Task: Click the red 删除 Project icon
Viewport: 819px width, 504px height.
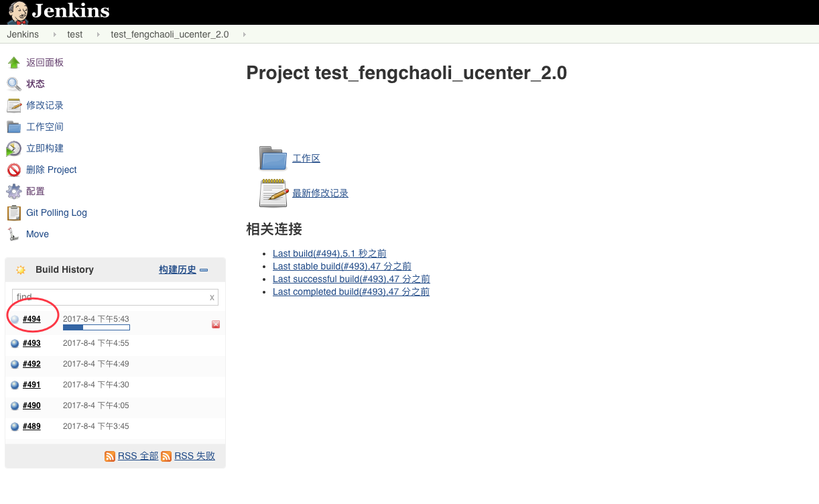Action: [x=14, y=170]
